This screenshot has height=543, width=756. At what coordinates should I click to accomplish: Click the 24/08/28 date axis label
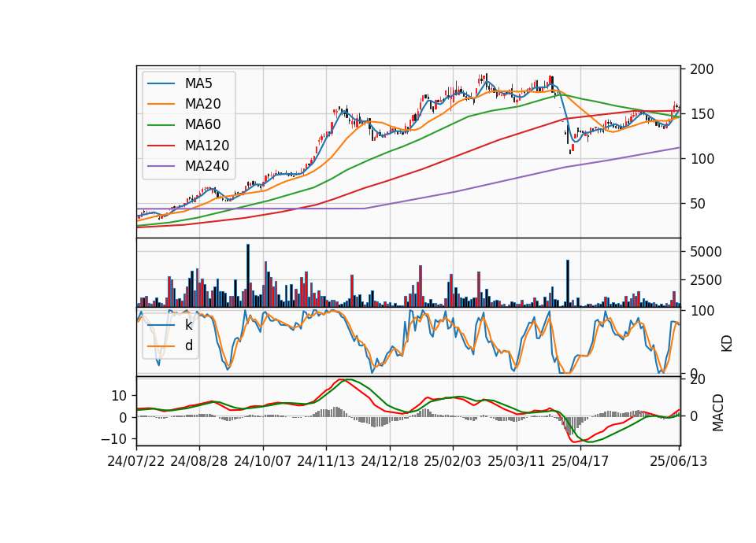pos(199,461)
